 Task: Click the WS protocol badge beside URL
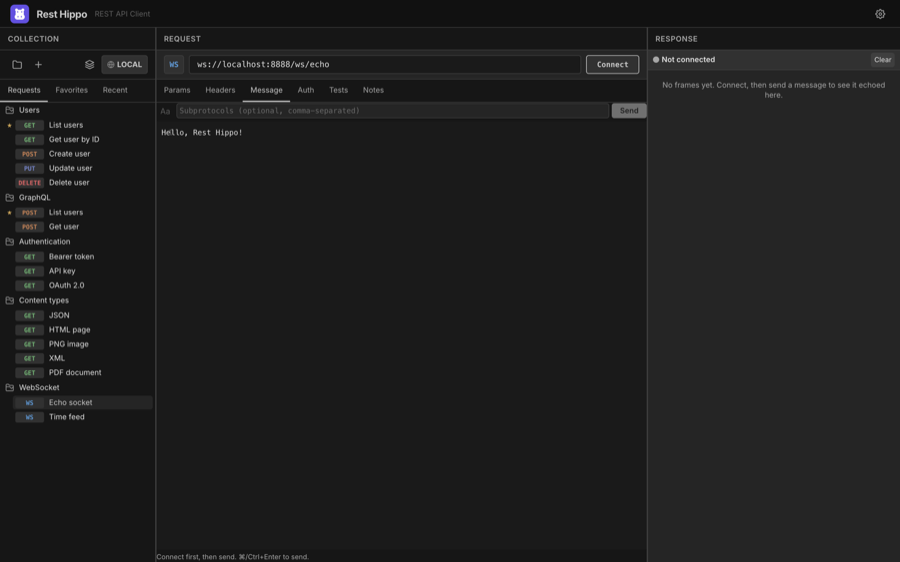coord(174,65)
